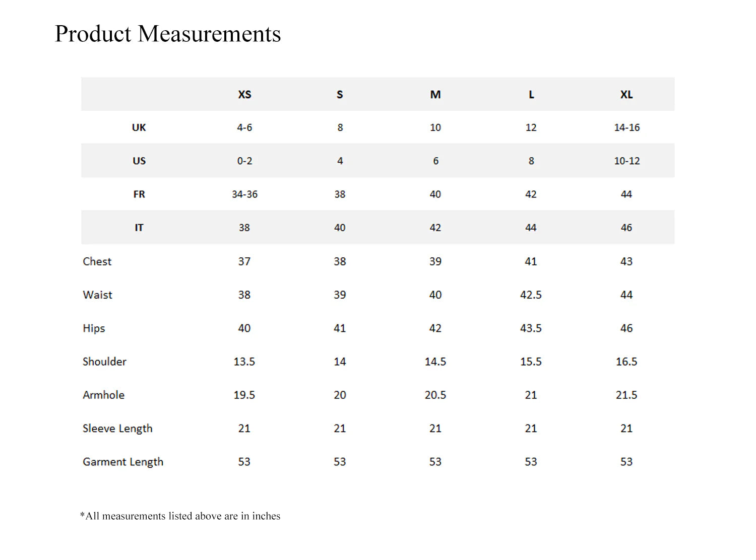Image resolution: width=756 pixels, height=560 pixels.
Task: Select the M size column header
Action: tap(435, 95)
